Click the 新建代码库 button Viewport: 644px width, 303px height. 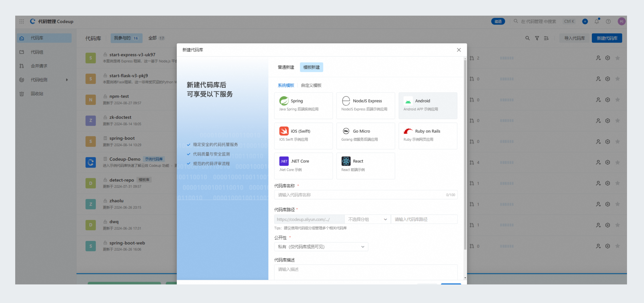607,38
